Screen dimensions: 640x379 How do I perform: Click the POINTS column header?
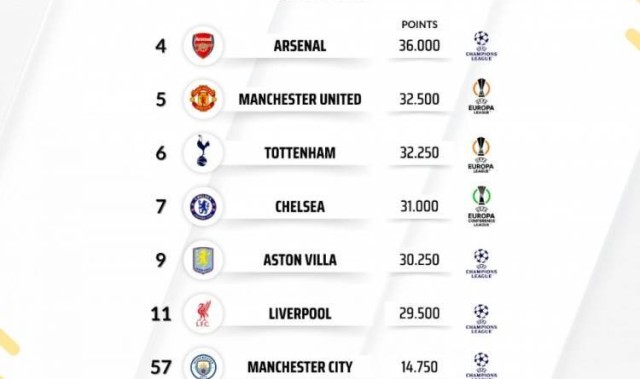tap(419, 24)
